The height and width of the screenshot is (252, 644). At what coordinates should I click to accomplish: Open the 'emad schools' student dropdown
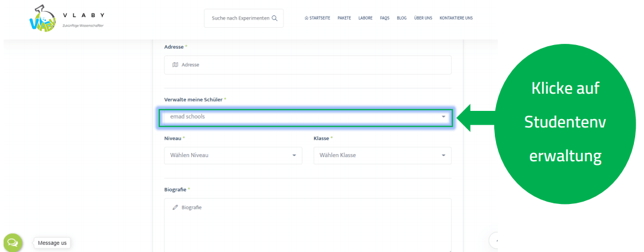[x=305, y=117]
